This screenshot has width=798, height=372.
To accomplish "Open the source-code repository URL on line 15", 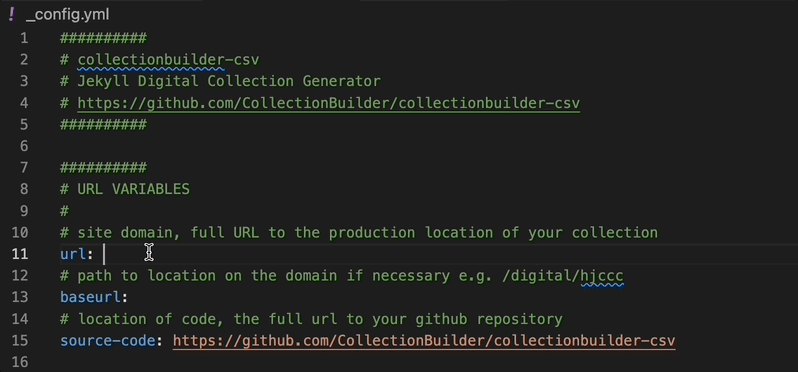I will (424, 340).
